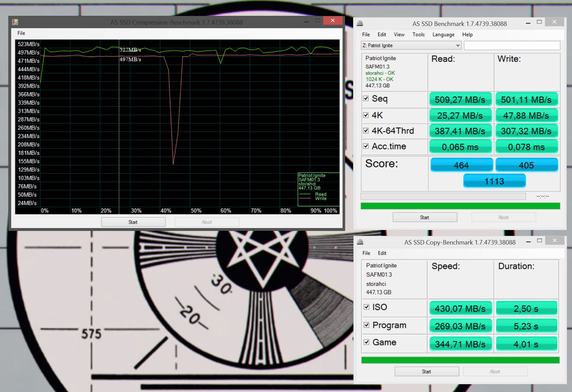Click the 4K write result 47,88 MB/s
This screenshot has width=572, height=392.
coord(526,115)
